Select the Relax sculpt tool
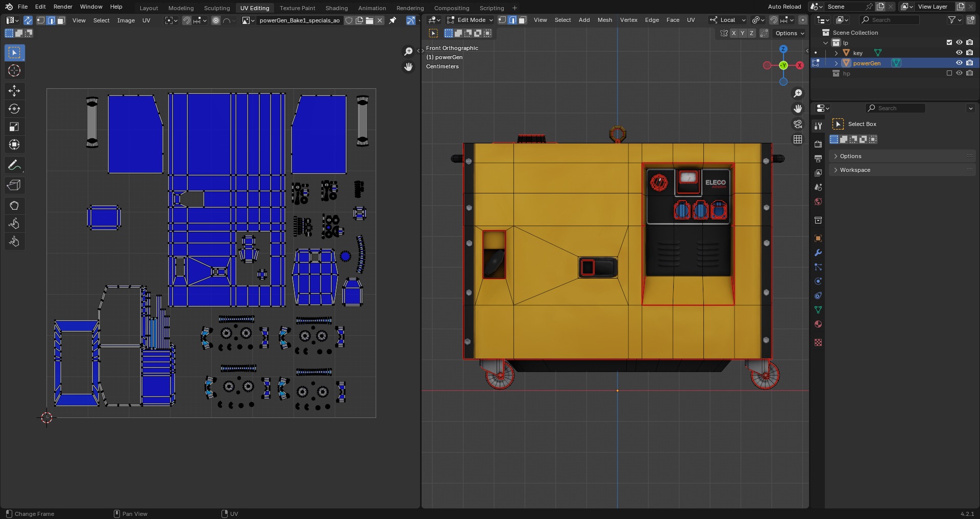Image resolution: width=980 pixels, height=519 pixels. [14, 224]
